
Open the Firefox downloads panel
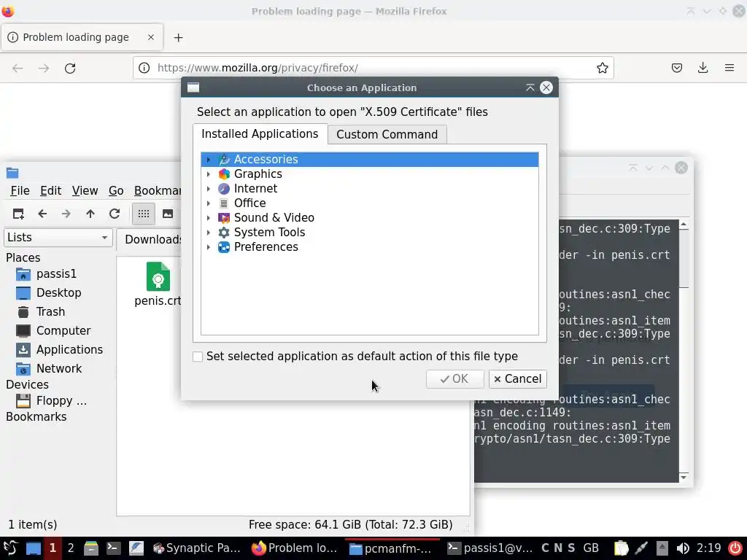coord(703,68)
